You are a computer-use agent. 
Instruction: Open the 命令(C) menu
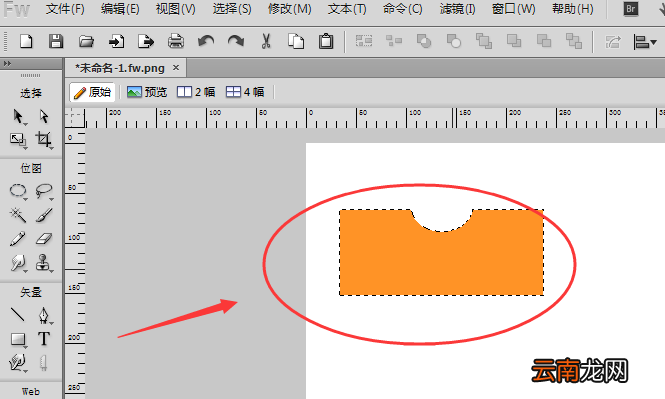402,9
